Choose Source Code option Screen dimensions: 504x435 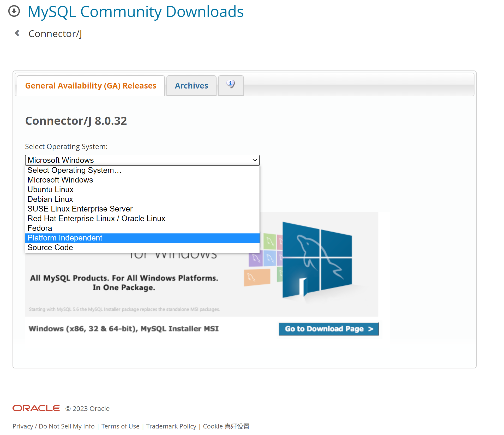click(x=142, y=248)
